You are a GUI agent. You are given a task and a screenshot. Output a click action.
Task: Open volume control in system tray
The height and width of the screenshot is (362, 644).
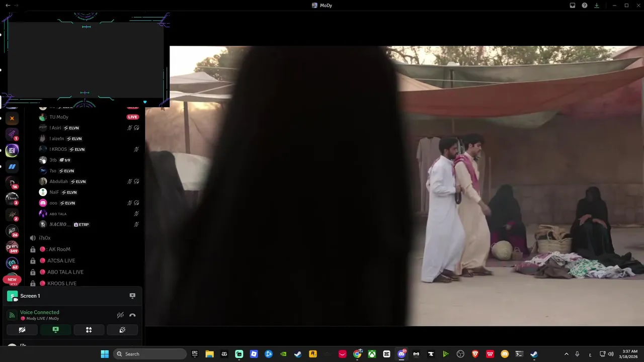coord(610,354)
